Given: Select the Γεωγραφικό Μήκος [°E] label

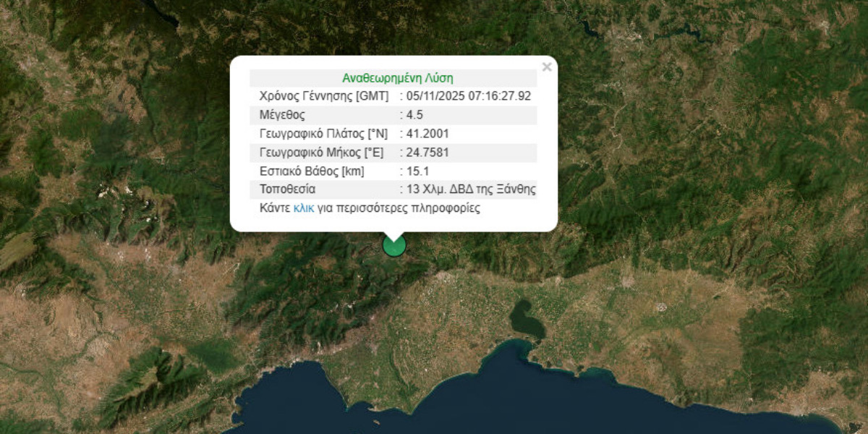Looking at the screenshot, I should (321, 153).
